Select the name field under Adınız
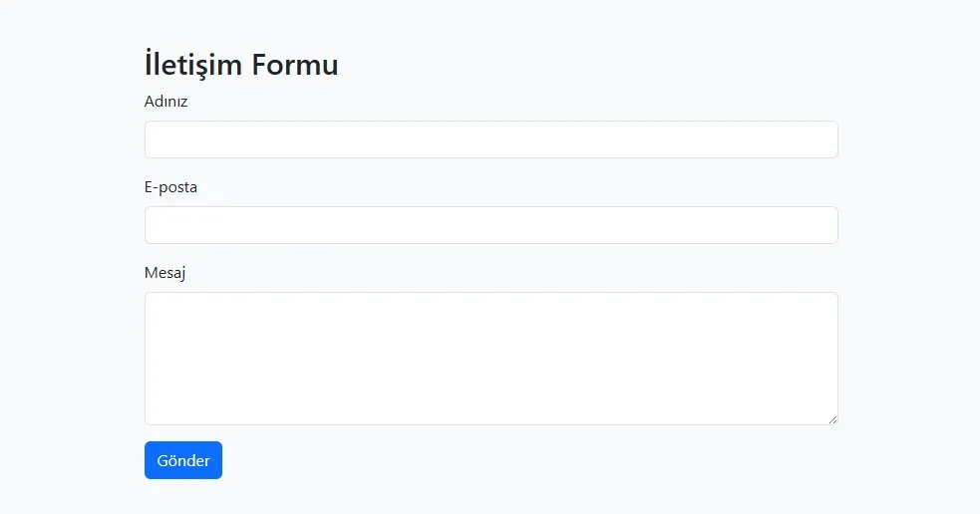Image resolution: width=980 pixels, height=514 pixels. pos(490,139)
